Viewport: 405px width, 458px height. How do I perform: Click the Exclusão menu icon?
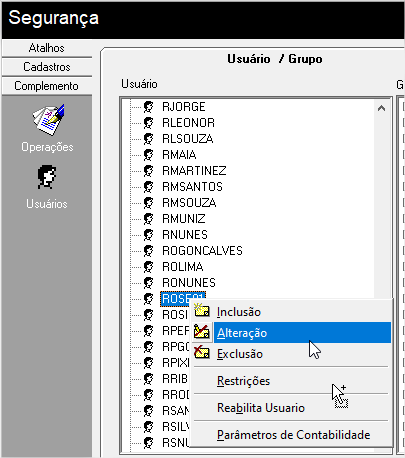(202, 352)
